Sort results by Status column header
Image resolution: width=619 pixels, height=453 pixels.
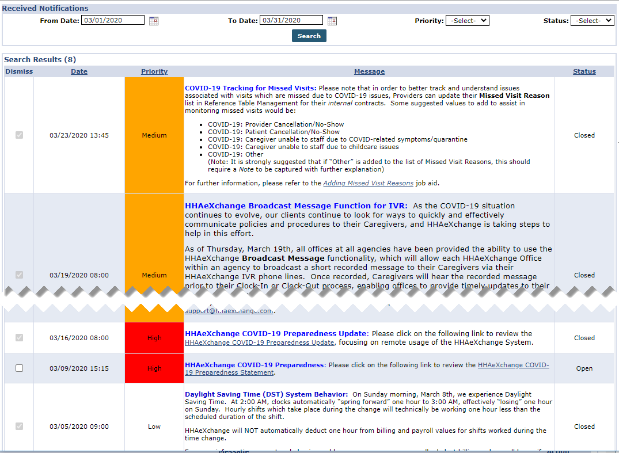coord(584,71)
